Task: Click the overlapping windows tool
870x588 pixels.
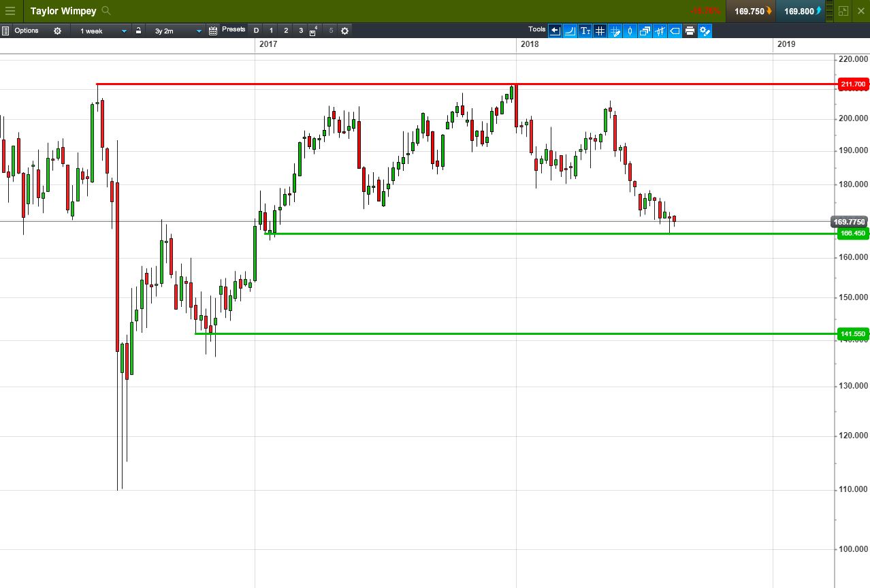Action: tap(645, 31)
